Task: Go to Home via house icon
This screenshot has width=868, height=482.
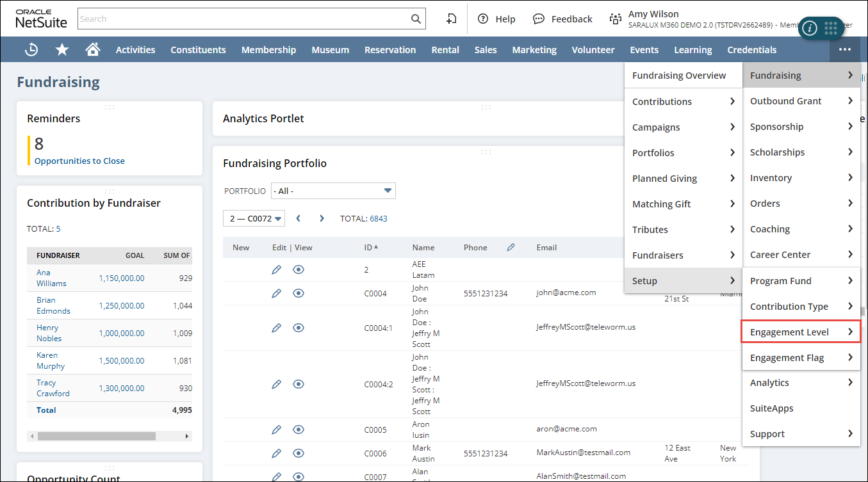Action: (x=93, y=50)
